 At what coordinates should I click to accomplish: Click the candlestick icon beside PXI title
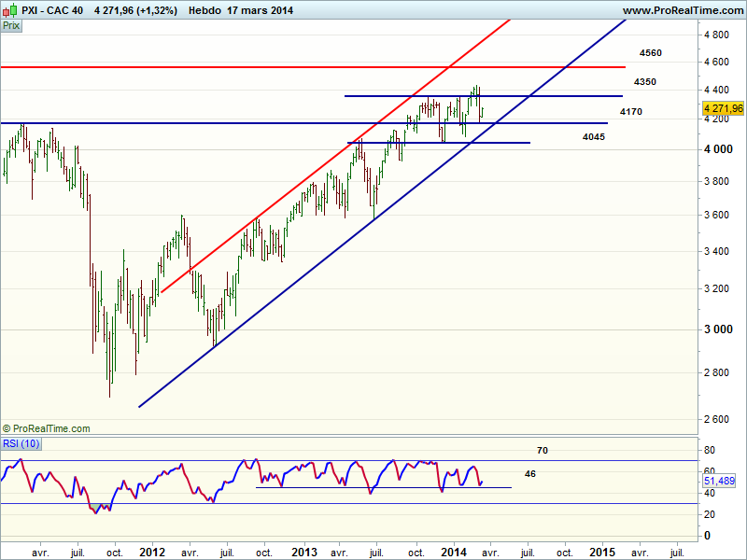(10, 10)
